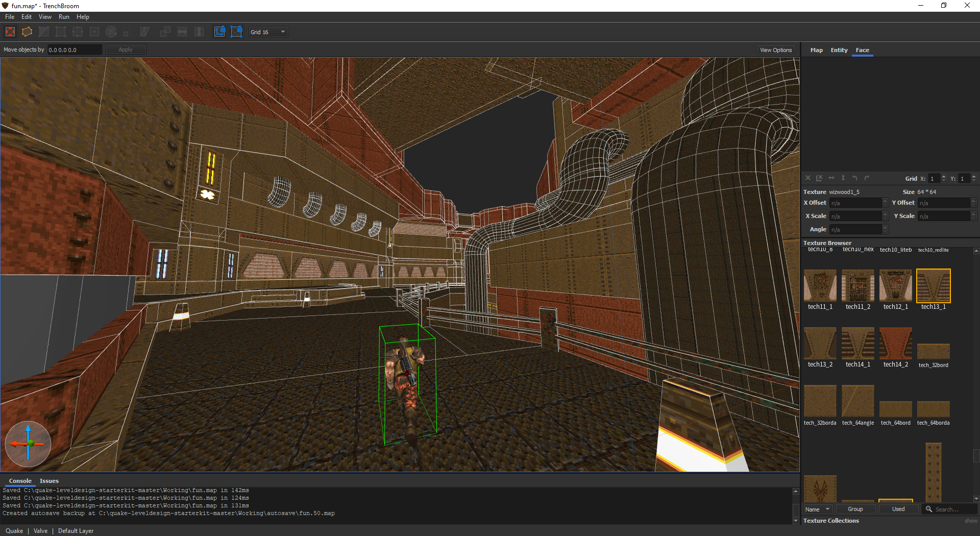This screenshot has height=536, width=980.
Task: Select the tech11_1 texture thumbnail
Action: click(820, 285)
